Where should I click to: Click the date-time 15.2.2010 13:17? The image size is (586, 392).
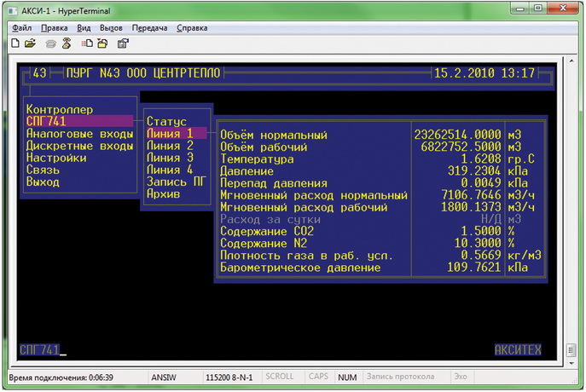(x=484, y=72)
